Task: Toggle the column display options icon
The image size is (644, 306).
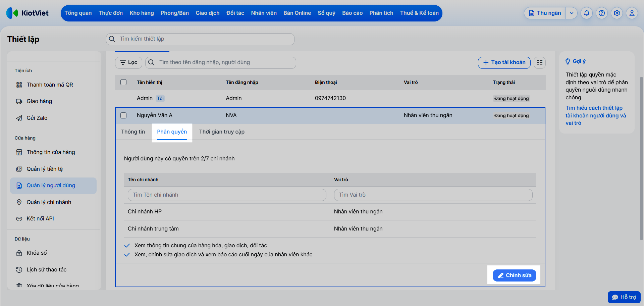Action: 540,62
